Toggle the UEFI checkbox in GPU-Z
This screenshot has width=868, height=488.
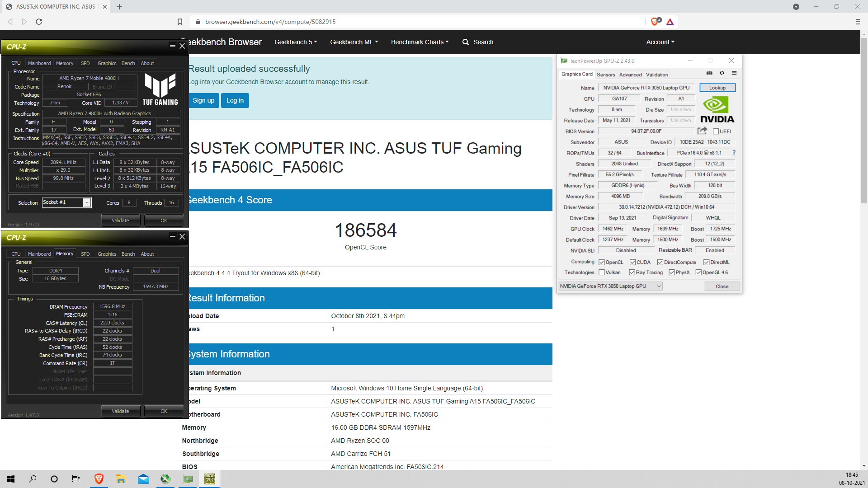[x=716, y=131]
